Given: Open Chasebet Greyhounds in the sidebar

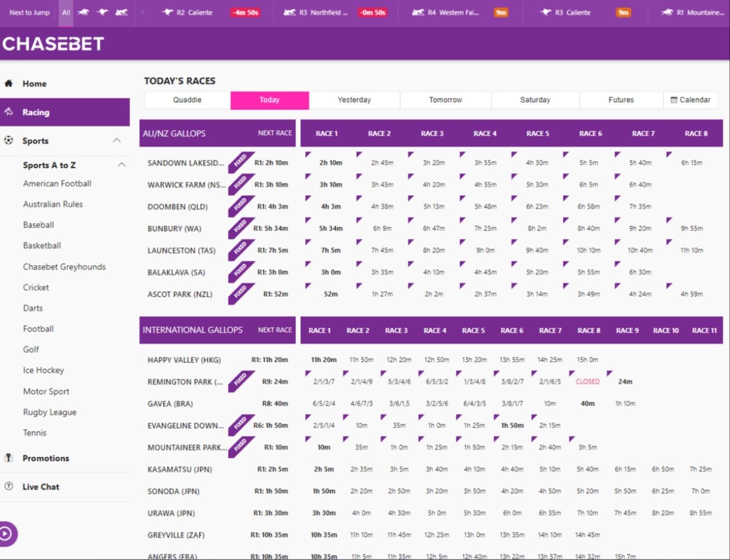Looking at the screenshot, I should point(64,267).
